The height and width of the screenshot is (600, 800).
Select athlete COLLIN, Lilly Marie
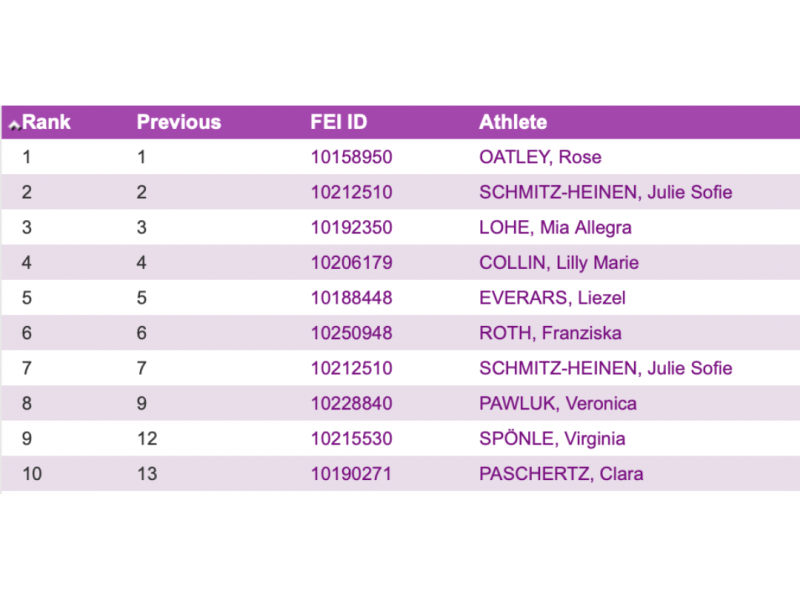[559, 263]
